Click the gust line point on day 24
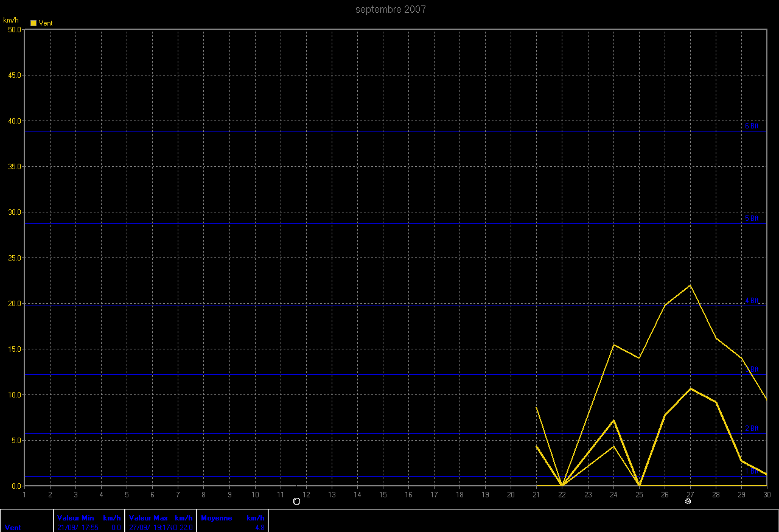The height and width of the screenshot is (532, 779). point(613,345)
